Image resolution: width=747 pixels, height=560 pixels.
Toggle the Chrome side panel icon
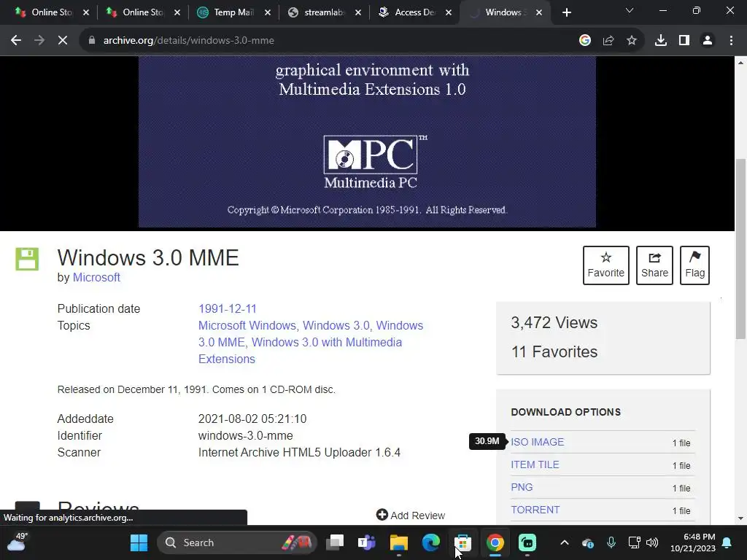pos(684,41)
